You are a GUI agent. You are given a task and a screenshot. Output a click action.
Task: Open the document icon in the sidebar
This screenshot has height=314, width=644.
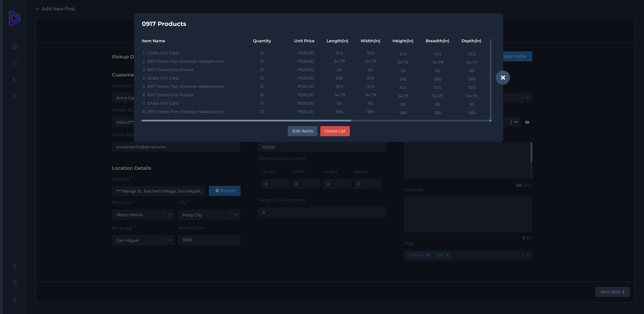[15, 96]
